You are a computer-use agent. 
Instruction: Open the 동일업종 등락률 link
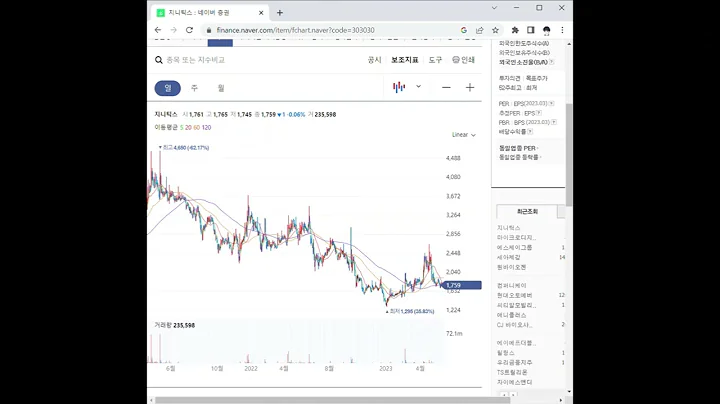click(x=520, y=157)
